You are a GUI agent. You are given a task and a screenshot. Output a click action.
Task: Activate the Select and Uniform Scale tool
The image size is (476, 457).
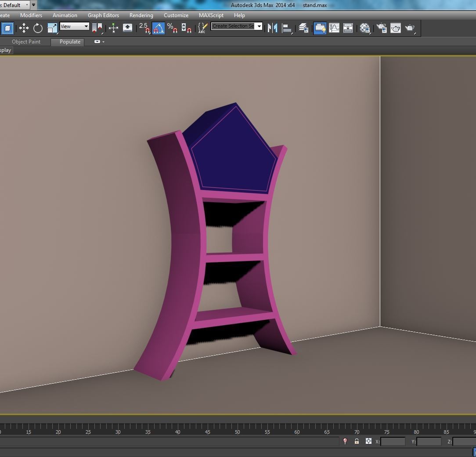click(52, 28)
